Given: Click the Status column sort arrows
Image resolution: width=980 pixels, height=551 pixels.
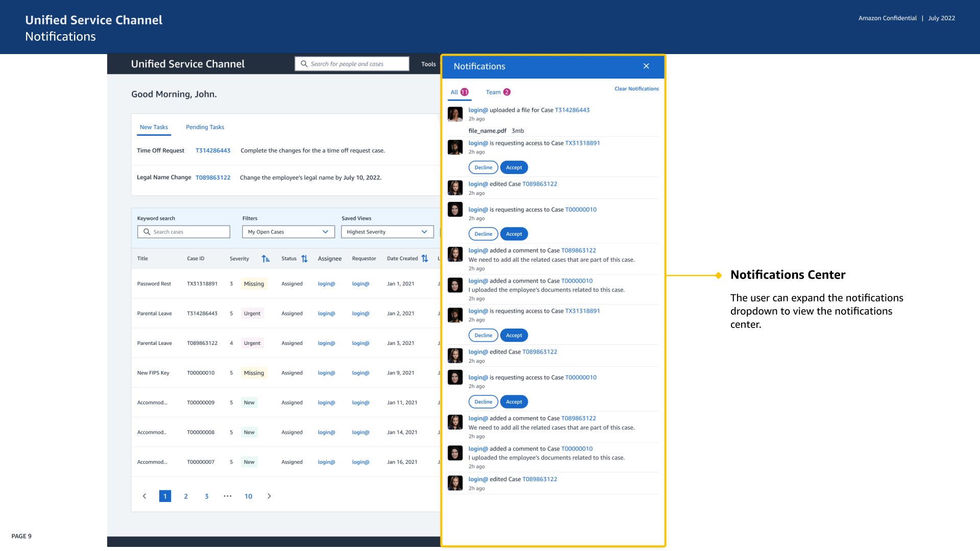Looking at the screenshot, I should 304,259.
